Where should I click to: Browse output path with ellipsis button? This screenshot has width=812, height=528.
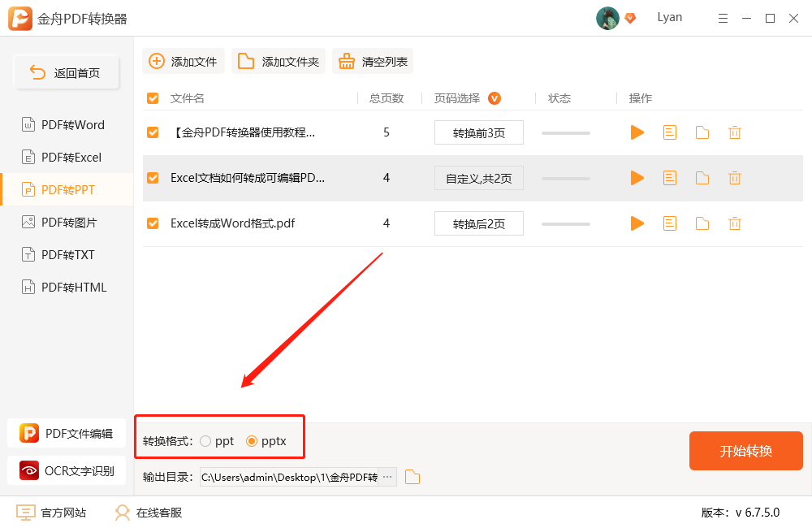click(387, 477)
